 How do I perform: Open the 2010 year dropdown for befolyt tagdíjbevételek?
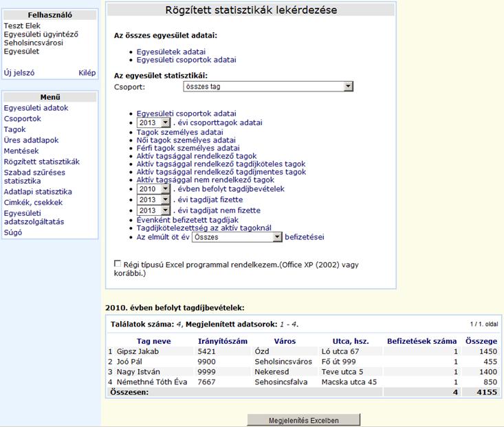[x=153, y=188]
